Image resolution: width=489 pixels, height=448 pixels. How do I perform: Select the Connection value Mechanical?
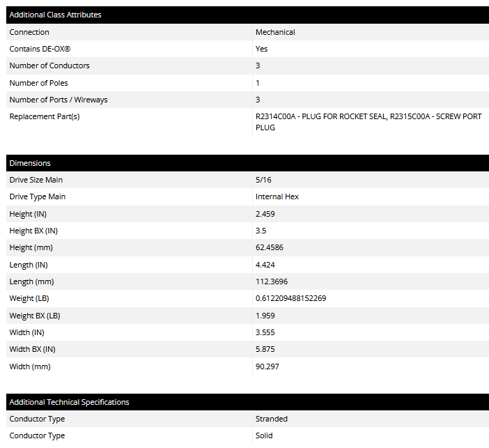(275, 32)
